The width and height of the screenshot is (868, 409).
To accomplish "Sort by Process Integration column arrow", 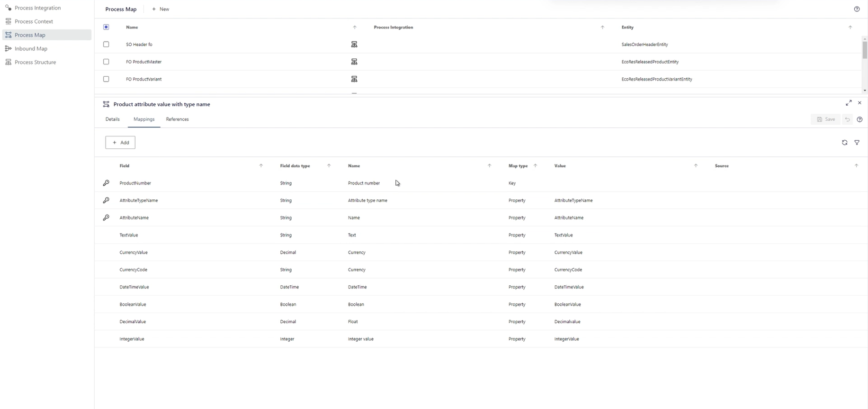I will coord(602,27).
